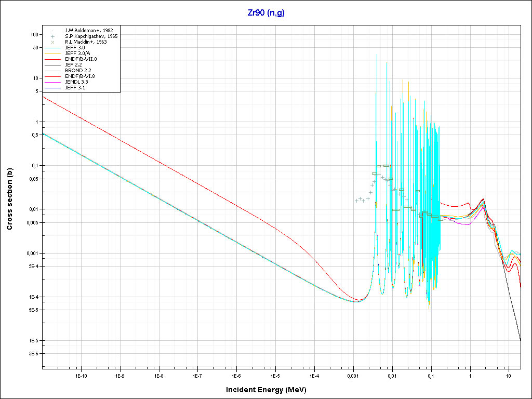The height and width of the screenshot is (399, 532).
Task: Click the BROND 2.2 legend label
Action: click(77, 71)
